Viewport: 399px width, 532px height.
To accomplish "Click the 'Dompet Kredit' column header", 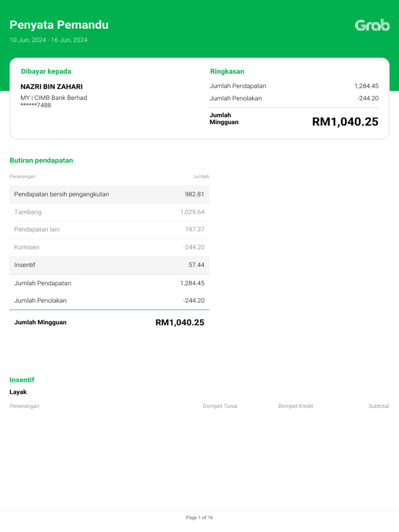I will coord(296,406).
